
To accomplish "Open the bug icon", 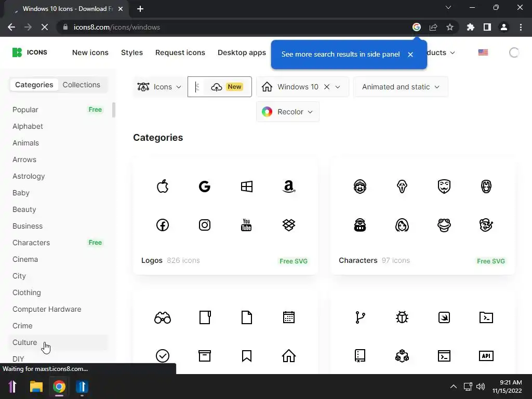I will coord(402,317).
